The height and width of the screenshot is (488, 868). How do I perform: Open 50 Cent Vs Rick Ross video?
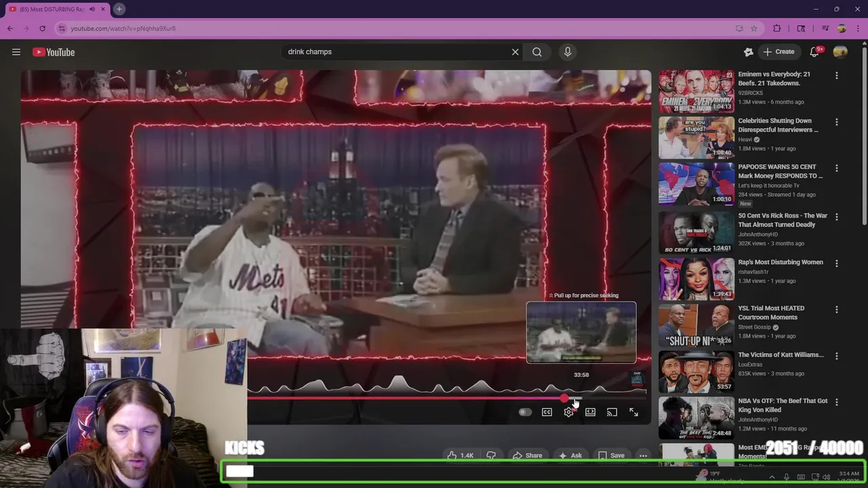(696, 232)
